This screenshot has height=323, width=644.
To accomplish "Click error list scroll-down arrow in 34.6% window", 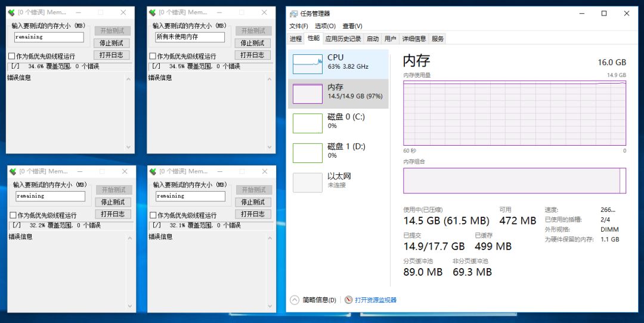I will pyautogui.click(x=129, y=147).
